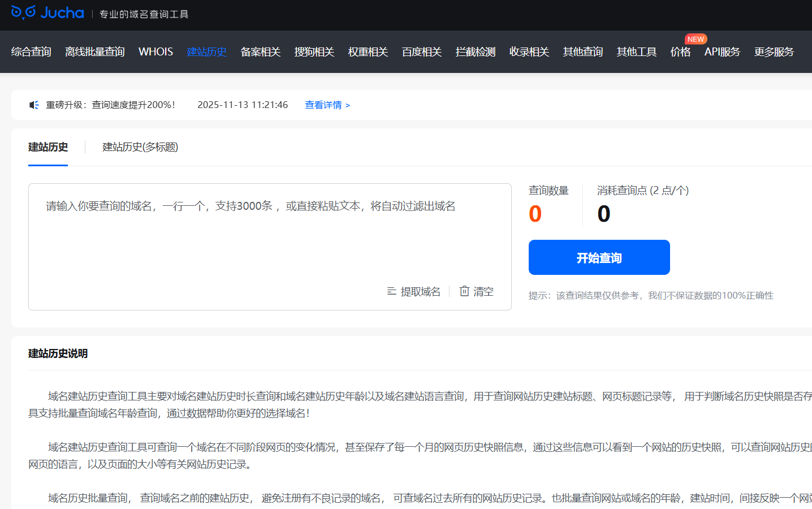Viewport: 812px width, 509px height.
Task: Open the 综合查询 menu item
Action: click(x=31, y=52)
